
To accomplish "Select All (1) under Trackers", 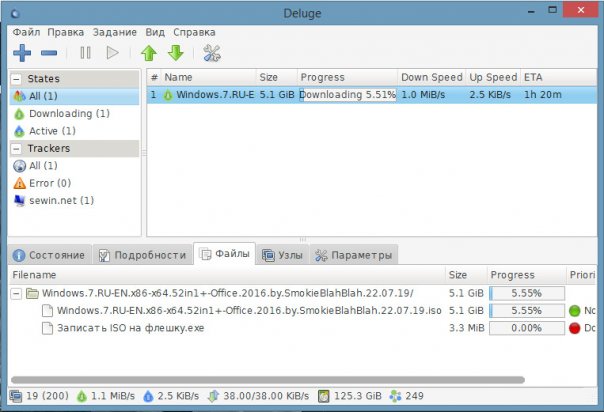I will point(74,166).
